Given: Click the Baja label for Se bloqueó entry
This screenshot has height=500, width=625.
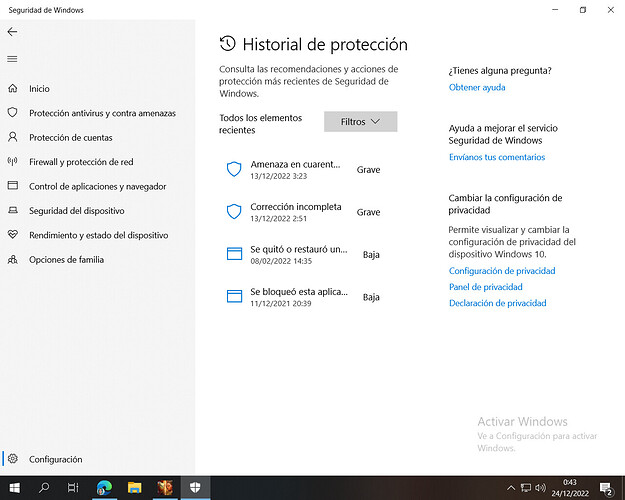Looking at the screenshot, I should [371, 297].
